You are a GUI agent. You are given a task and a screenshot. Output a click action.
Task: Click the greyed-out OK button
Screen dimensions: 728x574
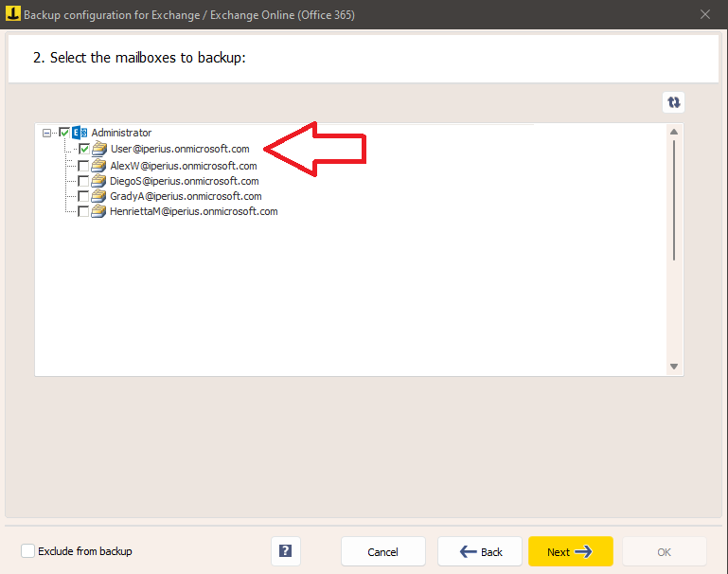[x=664, y=551]
